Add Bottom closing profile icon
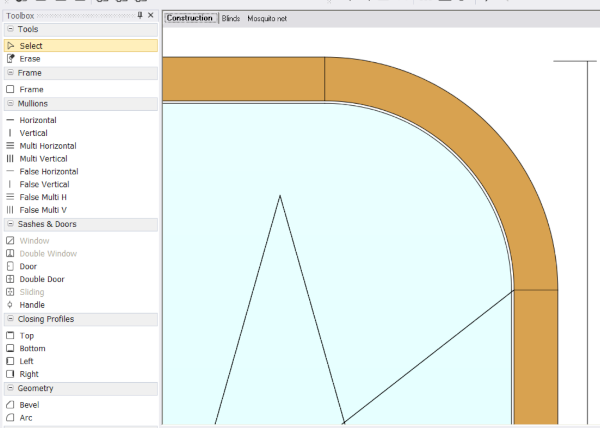Image resolution: width=600 pixels, height=428 pixels. pos(10,348)
